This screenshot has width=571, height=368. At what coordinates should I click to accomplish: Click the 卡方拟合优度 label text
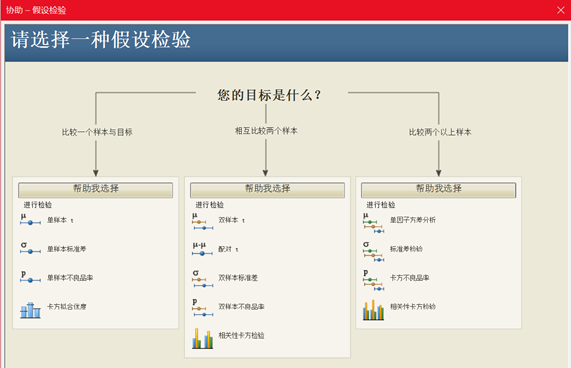coord(67,306)
